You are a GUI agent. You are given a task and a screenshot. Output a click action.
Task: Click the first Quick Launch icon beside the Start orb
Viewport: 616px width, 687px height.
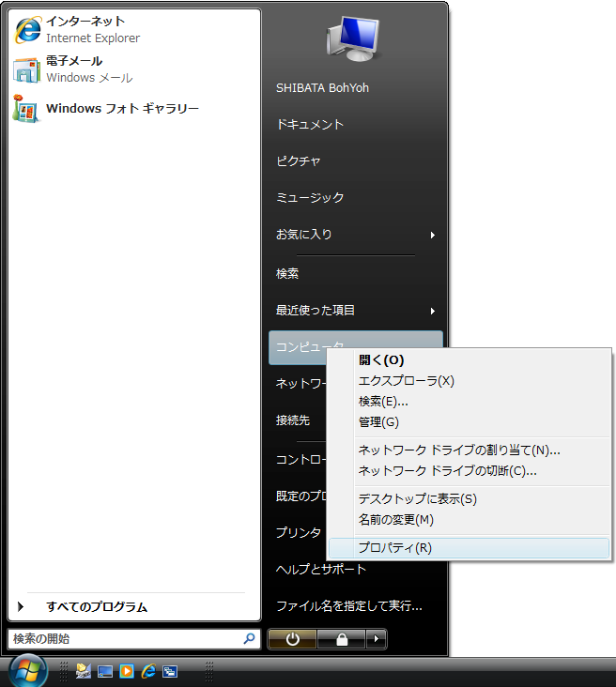coord(84,671)
